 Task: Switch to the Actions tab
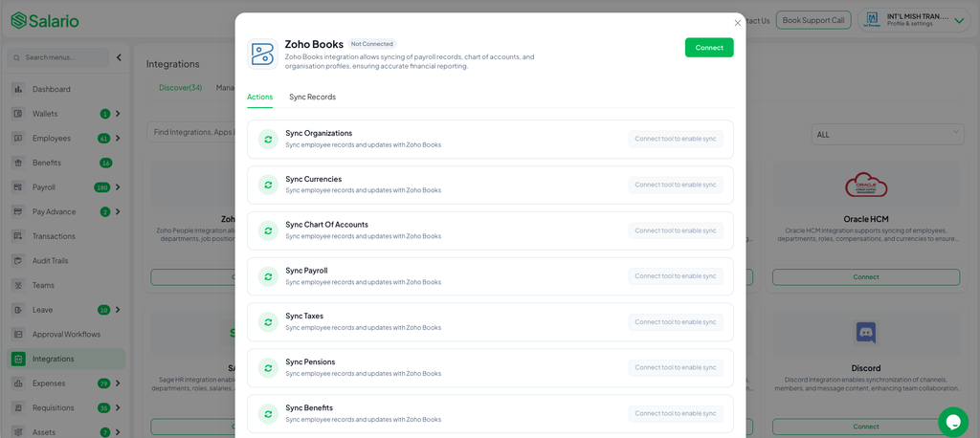pyautogui.click(x=260, y=97)
